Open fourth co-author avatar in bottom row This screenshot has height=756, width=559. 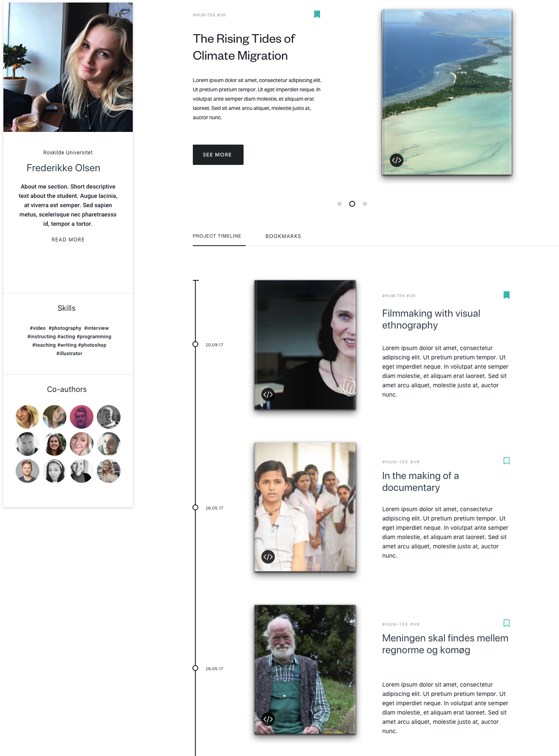click(109, 471)
